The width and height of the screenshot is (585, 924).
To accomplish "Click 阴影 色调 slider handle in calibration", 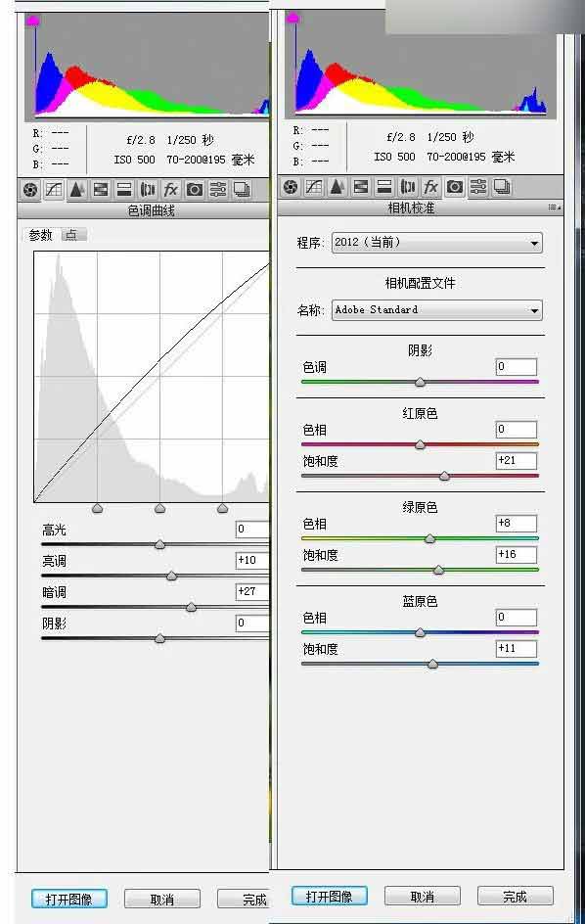I will (x=420, y=382).
